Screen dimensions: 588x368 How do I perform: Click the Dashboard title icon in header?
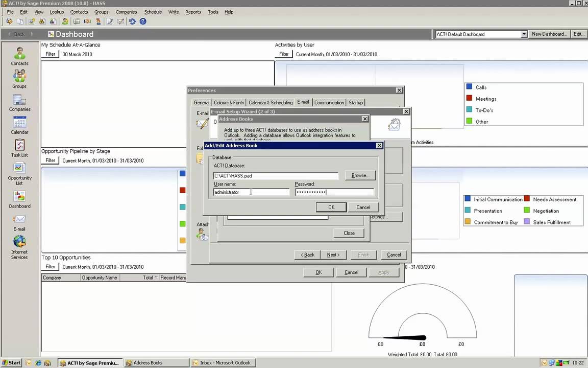coord(51,34)
